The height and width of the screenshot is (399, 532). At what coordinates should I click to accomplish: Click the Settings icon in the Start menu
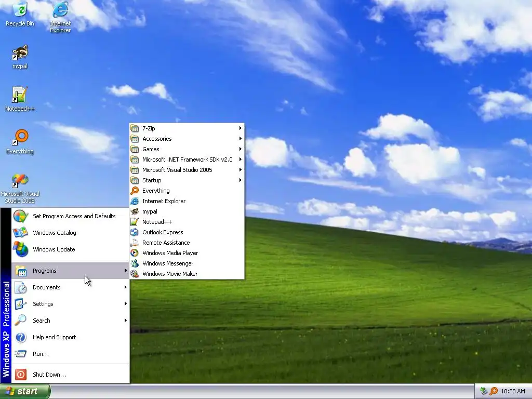(21, 304)
